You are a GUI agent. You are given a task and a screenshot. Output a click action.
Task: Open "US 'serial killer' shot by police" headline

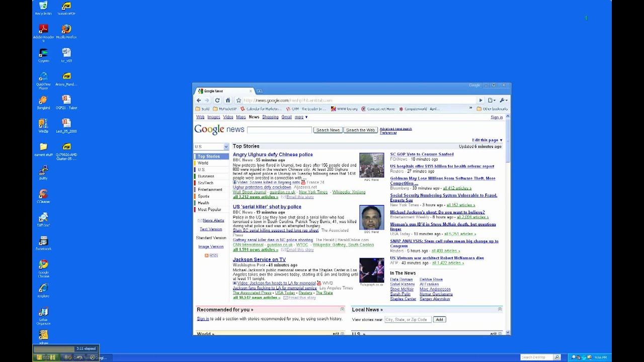click(x=267, y=207)
